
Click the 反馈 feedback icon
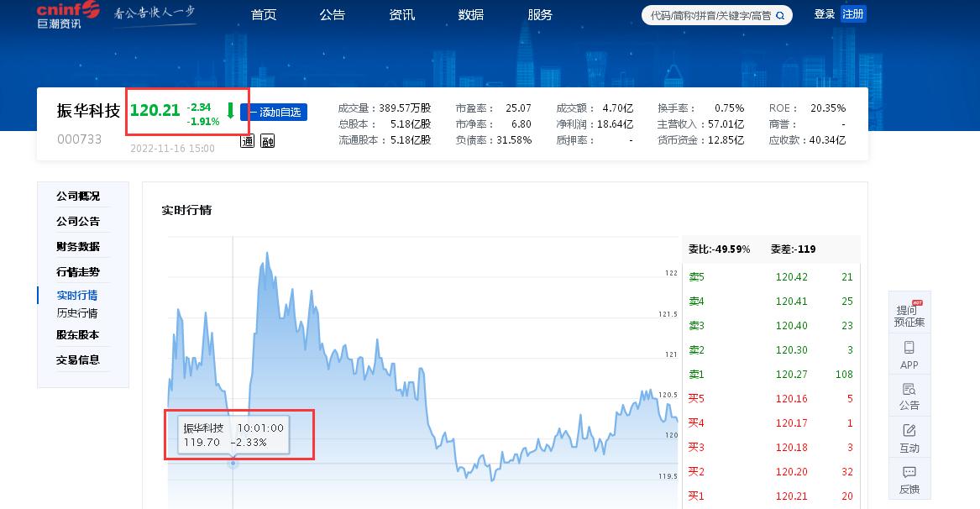pyautogui.click(x=909, y=480)
